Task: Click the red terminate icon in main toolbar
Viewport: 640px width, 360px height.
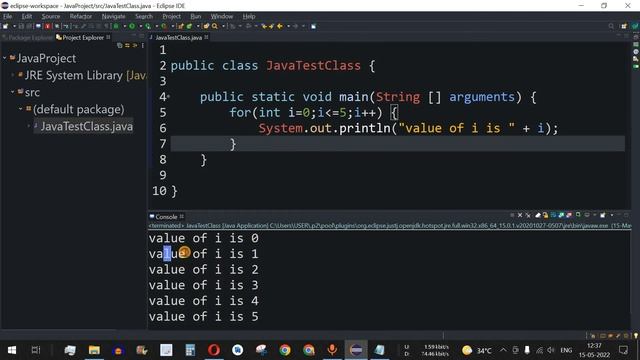Action: pyautogui.click(x=47, y=26)
